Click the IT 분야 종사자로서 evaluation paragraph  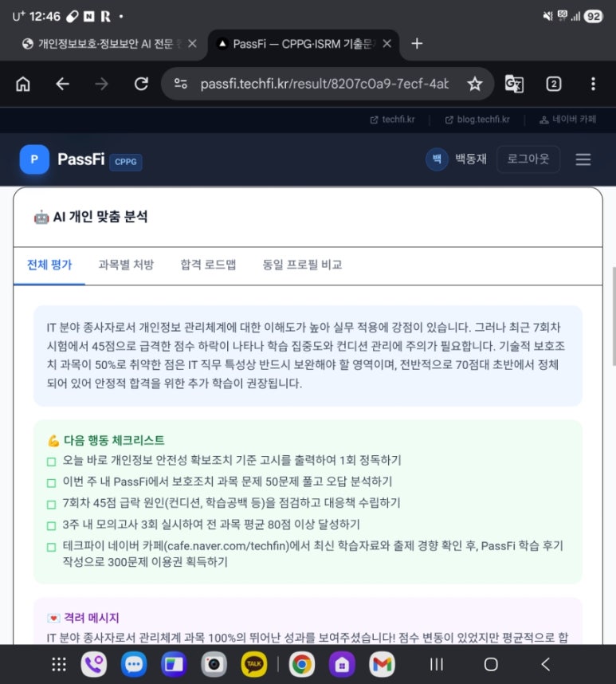308,355
